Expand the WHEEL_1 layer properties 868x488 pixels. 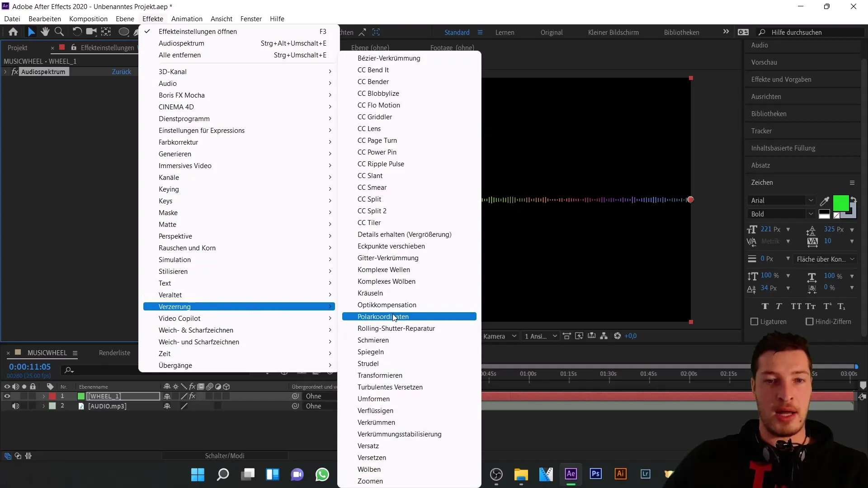[44, 396]
